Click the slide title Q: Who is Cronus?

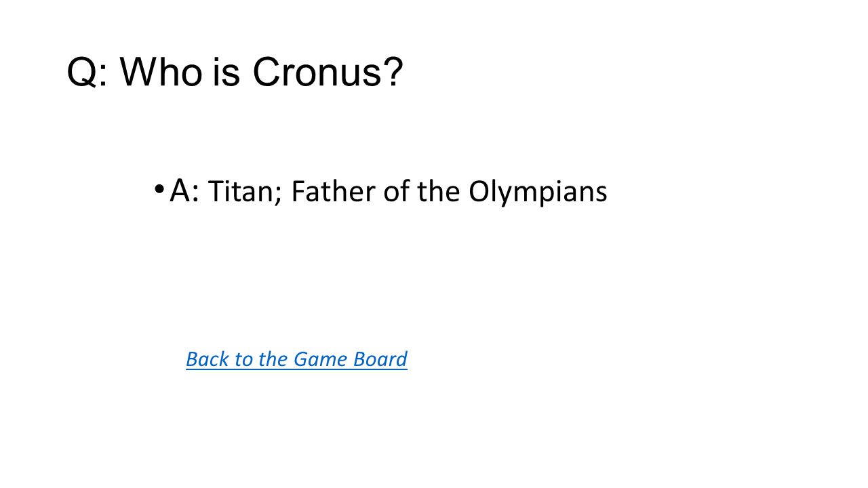(235, 72)
